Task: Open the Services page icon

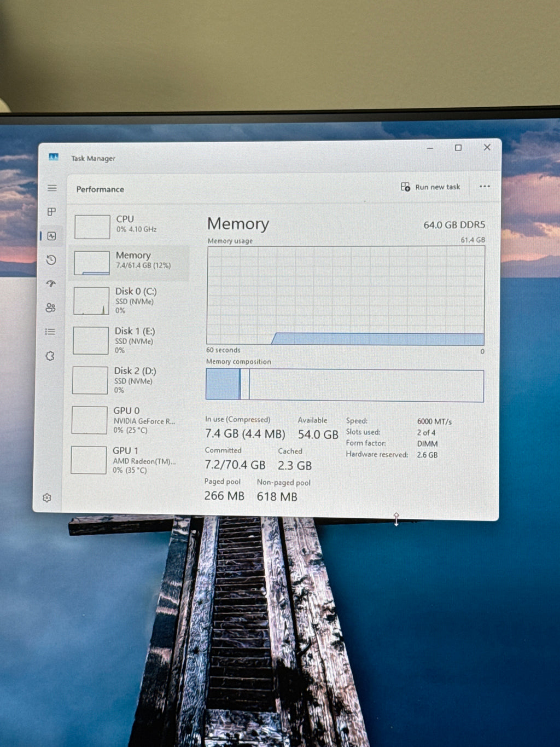Action: [x=50, y=356]
